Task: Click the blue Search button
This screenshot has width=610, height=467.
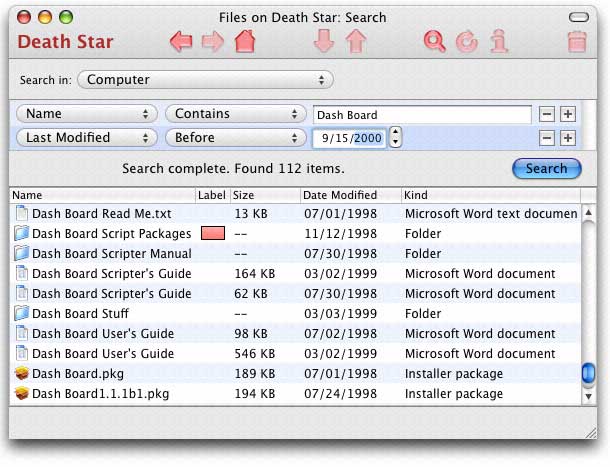Action: pos(547,169)
